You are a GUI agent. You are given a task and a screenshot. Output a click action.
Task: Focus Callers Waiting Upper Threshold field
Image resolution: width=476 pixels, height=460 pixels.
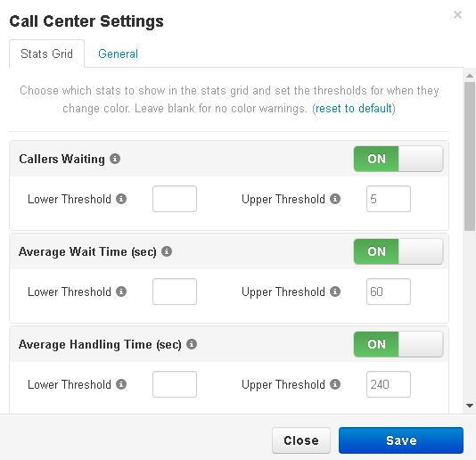[x=389, y=199]
